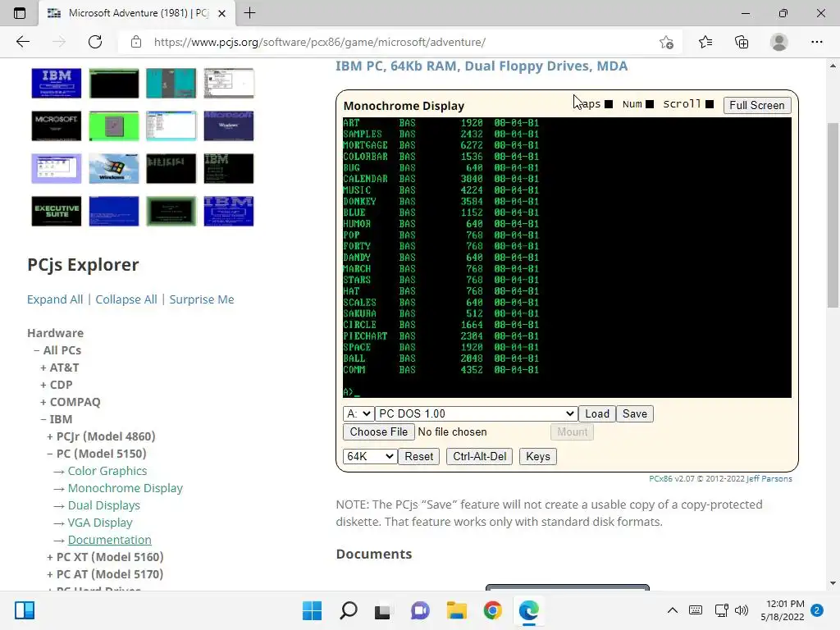Open the IBM PC 64Kb RAM heading link

pyautogui.click(x=482, y=66)
